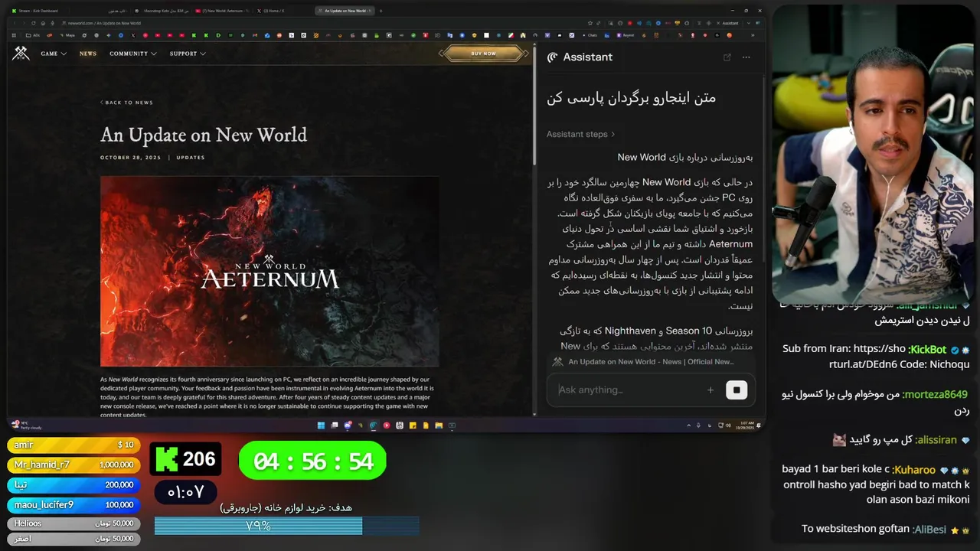Open Sticky Notes from the taskbar
The width and height of the screenshot is (980, 551).
(x=413, y=425)
